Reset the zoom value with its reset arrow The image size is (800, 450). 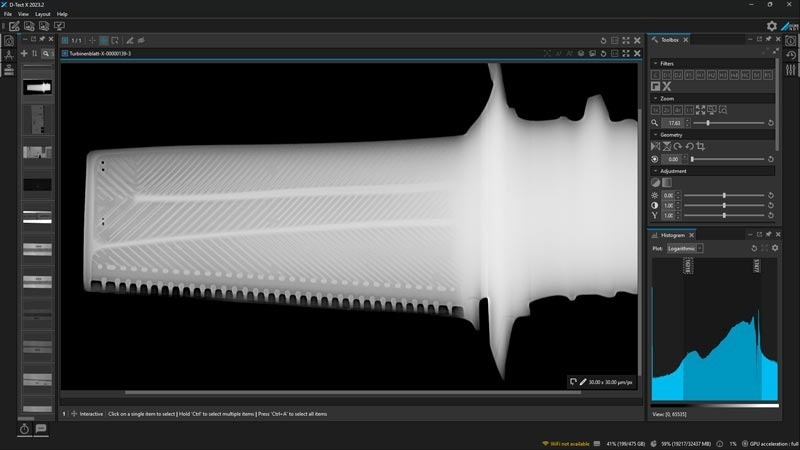(770, 123)
